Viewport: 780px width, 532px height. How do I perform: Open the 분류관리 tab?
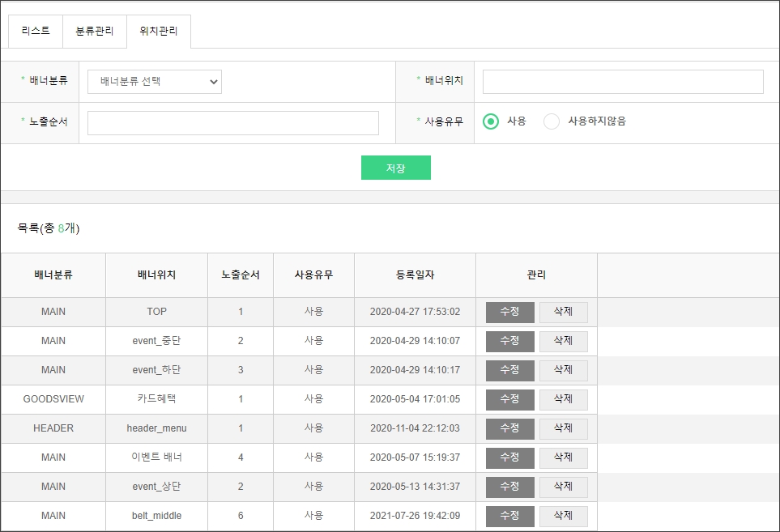coord(95,32)
